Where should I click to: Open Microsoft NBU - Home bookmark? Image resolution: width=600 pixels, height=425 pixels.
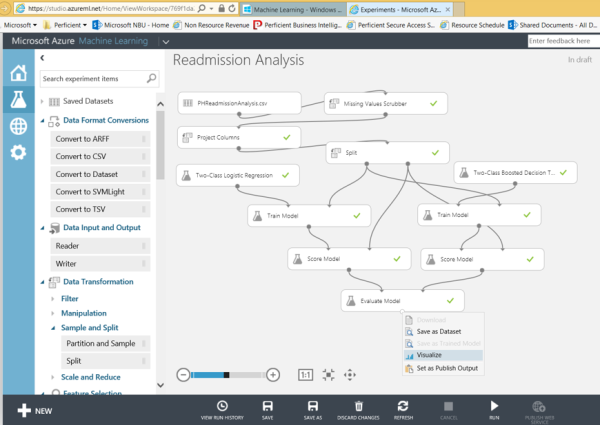[x=130, y=25]
